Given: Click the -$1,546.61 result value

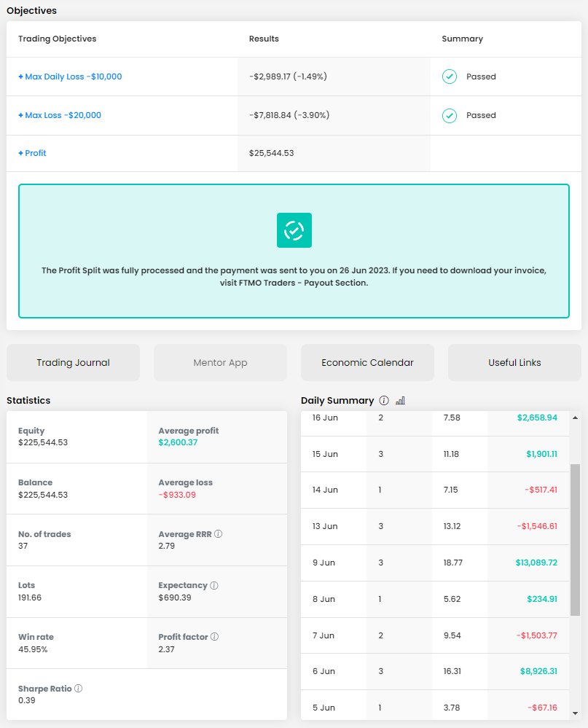Looking at the screenshot, I should (x=538, y=526).
